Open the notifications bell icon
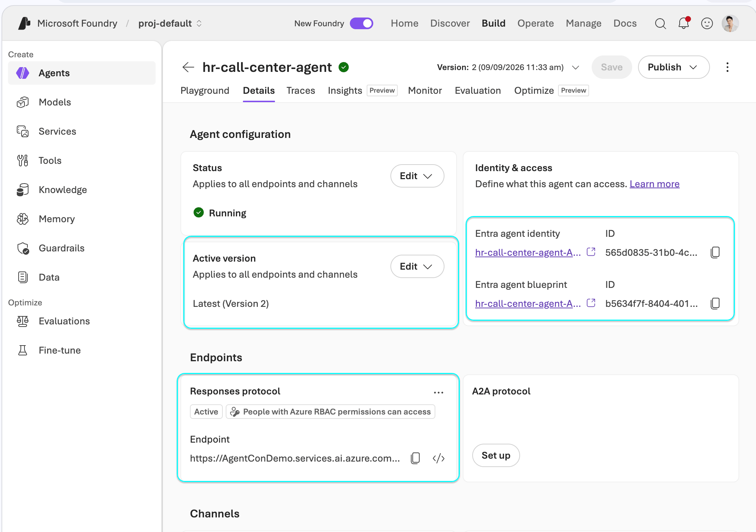The height and width of the screenshot is (532, 756). coord(684,23)
